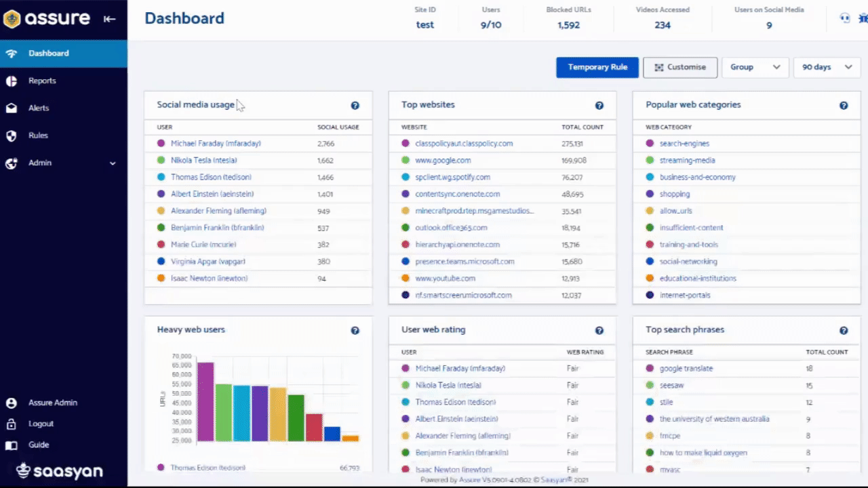The image size is (868, 488).
Task: Open help for Social media usage widget
Action: 355,106
